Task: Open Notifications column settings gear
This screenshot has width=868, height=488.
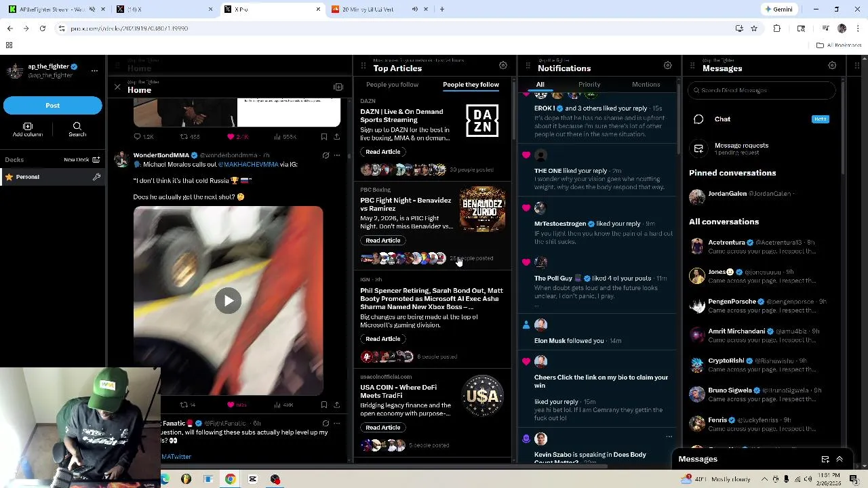Action: (667, 65)
